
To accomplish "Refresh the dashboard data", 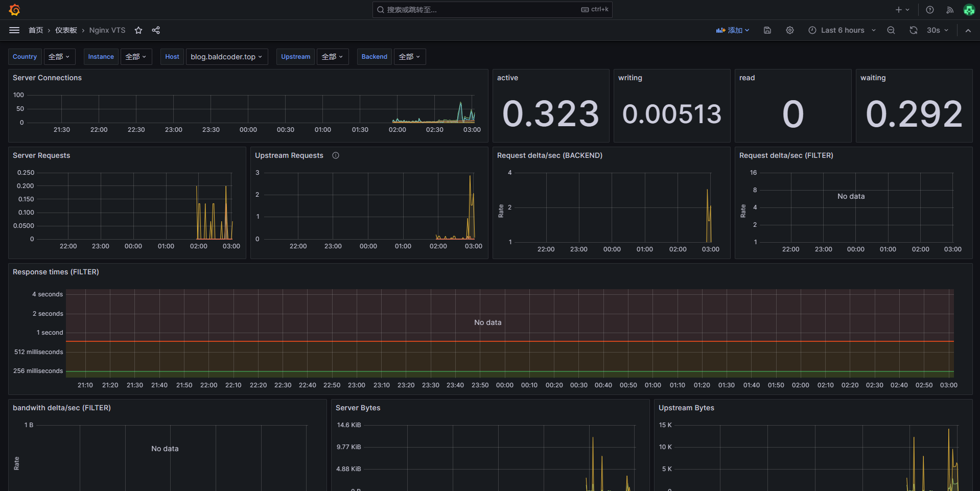I will 913,30.
